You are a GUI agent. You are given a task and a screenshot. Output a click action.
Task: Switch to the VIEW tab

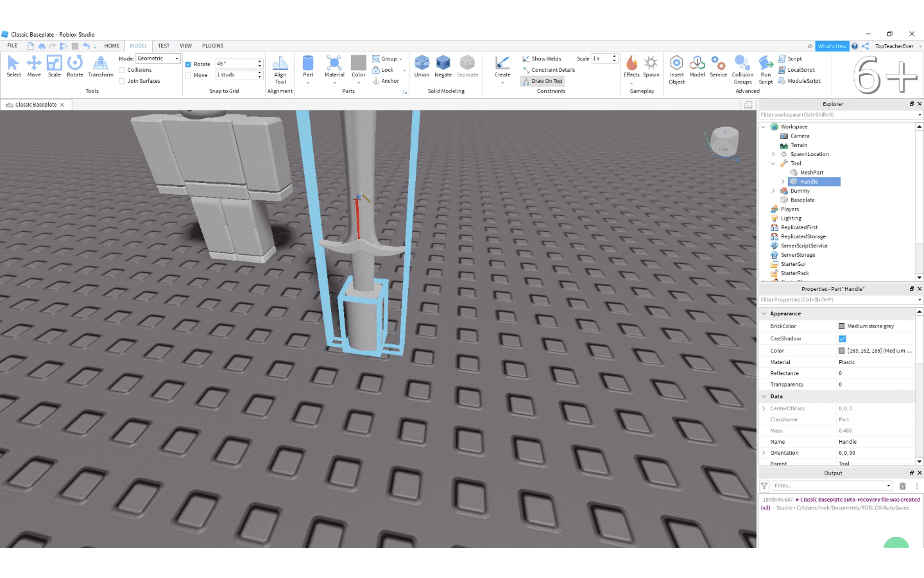click(x=185, y=46)
